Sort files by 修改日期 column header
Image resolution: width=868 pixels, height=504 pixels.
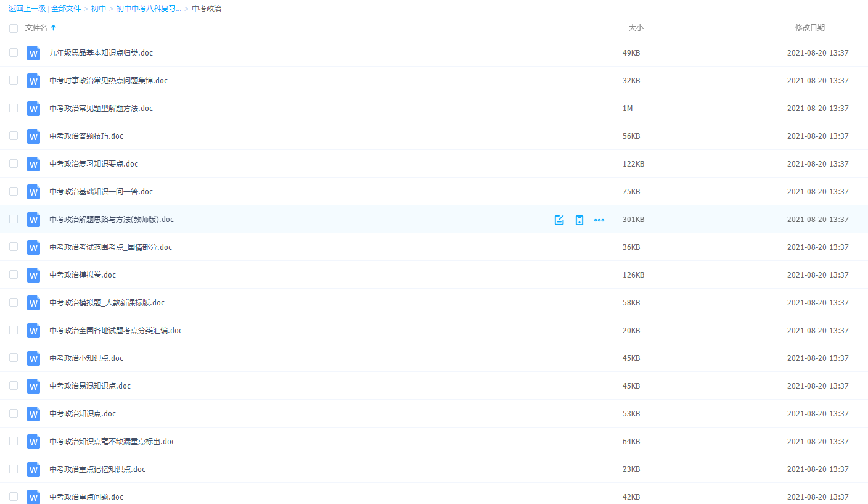point(809,28)
